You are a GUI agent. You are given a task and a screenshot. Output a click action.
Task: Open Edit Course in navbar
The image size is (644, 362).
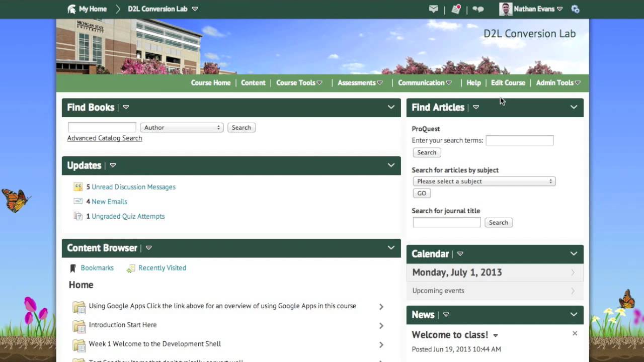pyautogui.click(x=508, y=83)
